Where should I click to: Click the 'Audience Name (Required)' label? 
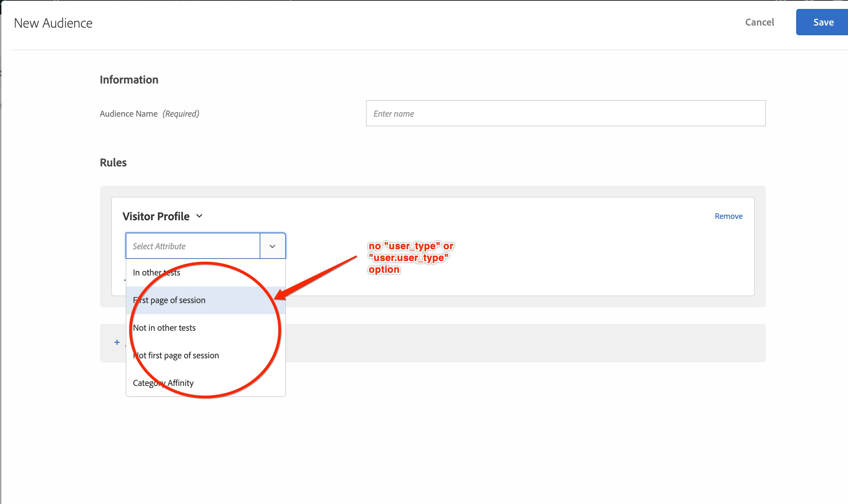(x=149, y=114)
